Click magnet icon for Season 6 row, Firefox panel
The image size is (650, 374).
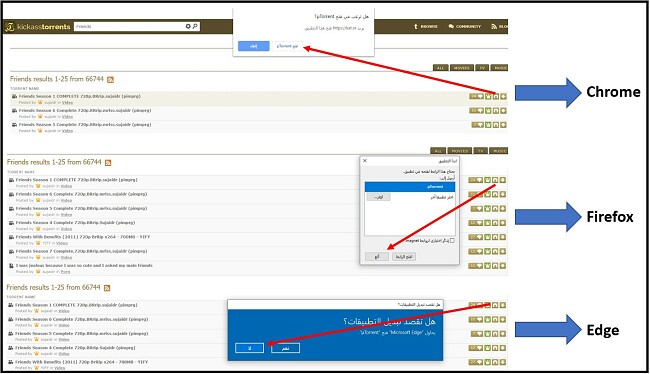[495, 194]
